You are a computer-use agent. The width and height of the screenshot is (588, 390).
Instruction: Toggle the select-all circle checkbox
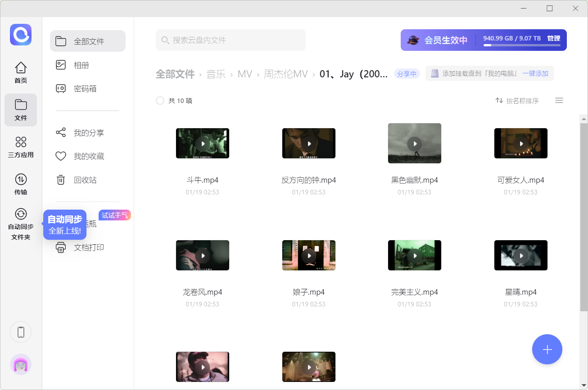click(160, 101)
